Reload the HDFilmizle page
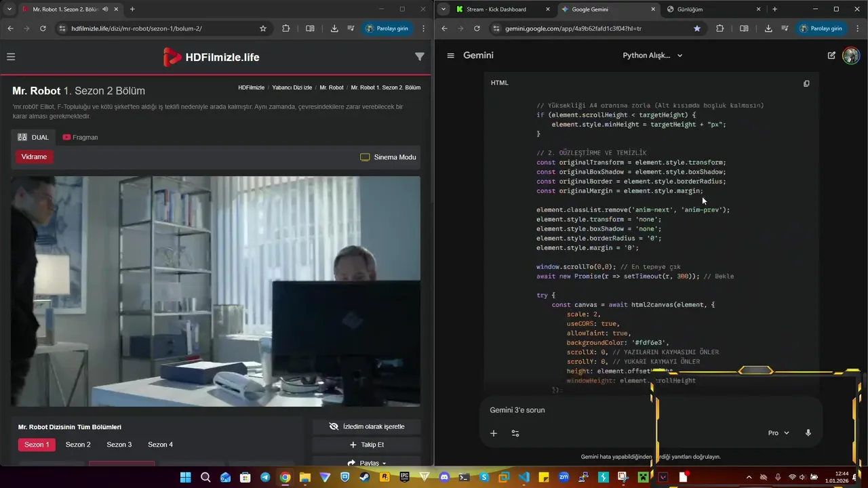Screen dimensions: 868x488 pos(43,28)
